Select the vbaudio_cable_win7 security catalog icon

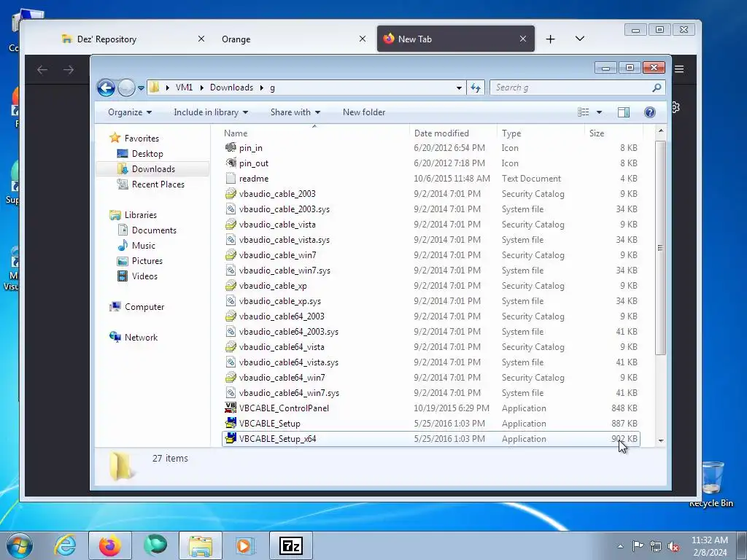(231, 255)
